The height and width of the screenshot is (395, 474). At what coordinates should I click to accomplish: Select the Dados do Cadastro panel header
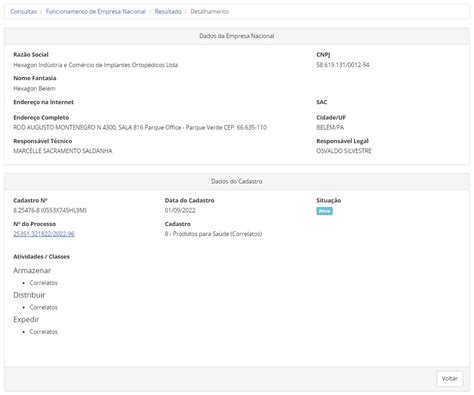(x=237, y=181)
